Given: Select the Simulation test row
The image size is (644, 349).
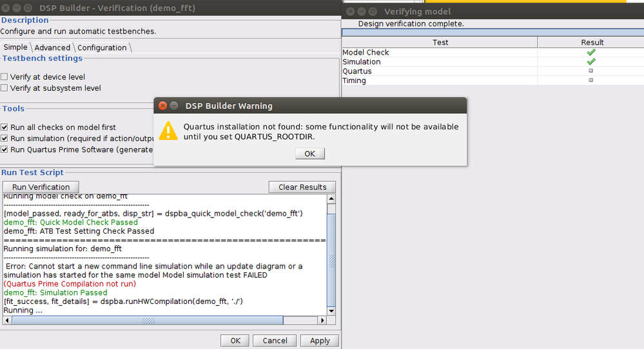Looking at the screenshot, I should (493, 62).
